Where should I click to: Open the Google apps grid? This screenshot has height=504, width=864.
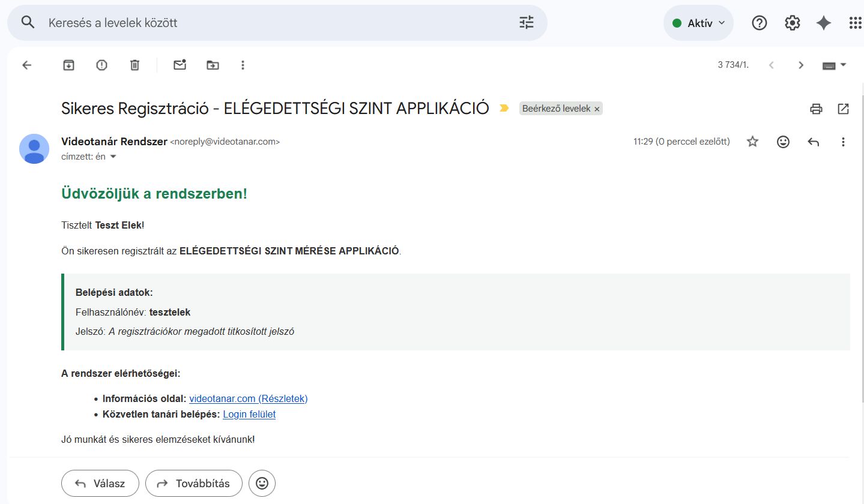855,23
